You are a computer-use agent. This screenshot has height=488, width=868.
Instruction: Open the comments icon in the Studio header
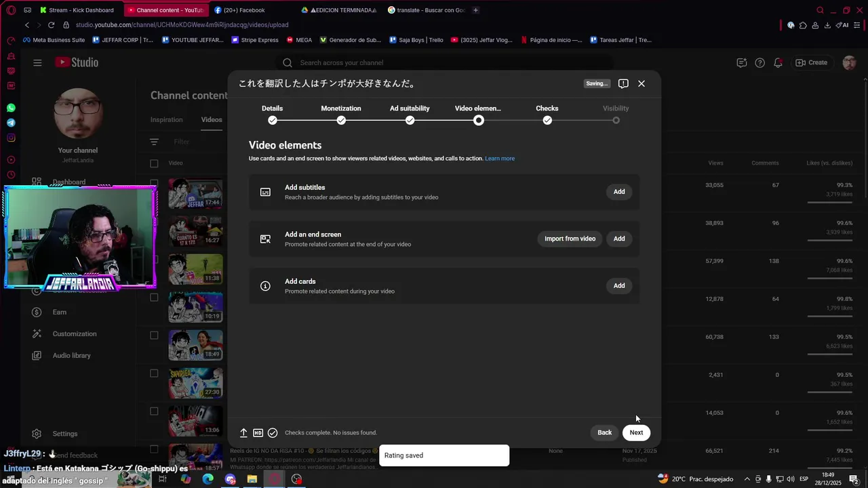[x=742, y=62]
